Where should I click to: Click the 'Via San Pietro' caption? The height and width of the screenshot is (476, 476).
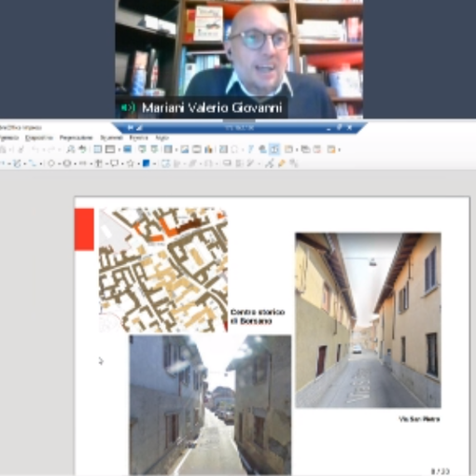click(419, 419)
